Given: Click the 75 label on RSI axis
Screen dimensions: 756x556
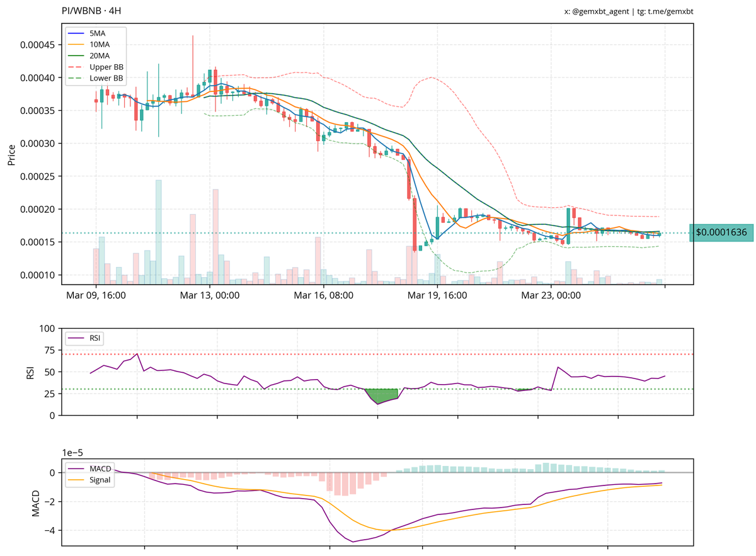Looking at the screenshot, I should click(x=49, y=351).
